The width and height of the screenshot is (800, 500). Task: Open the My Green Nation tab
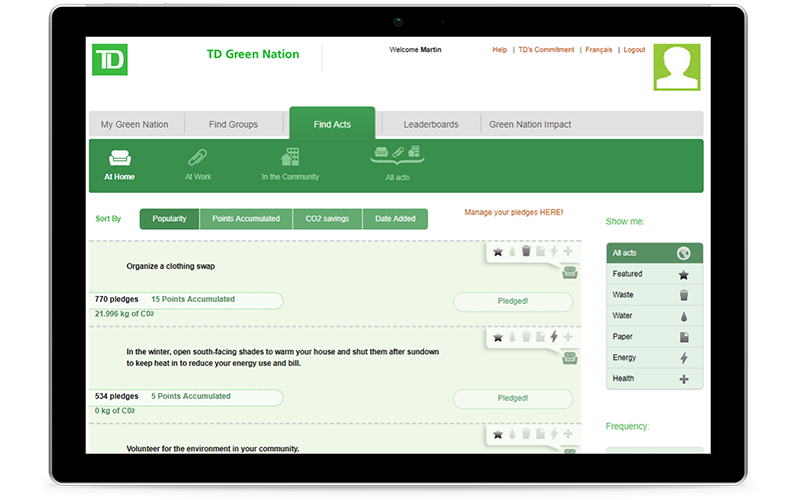(x=135, y=124)
